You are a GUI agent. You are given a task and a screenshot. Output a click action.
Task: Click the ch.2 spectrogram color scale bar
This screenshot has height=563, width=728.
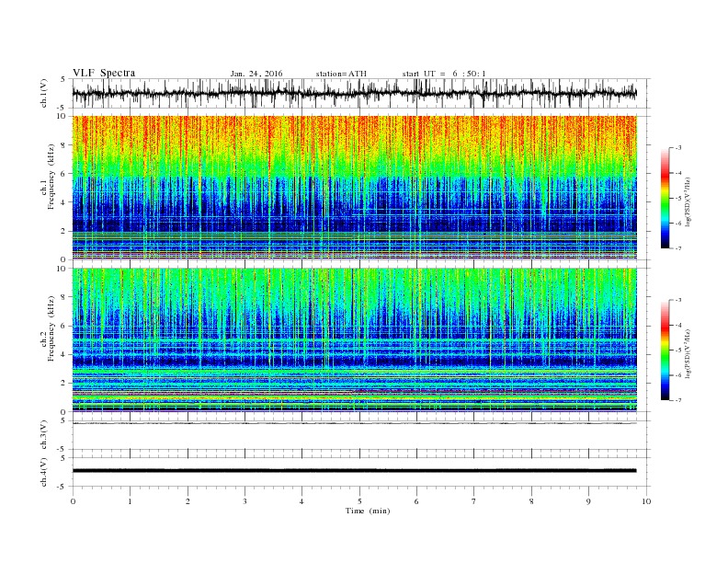point(665,350)
